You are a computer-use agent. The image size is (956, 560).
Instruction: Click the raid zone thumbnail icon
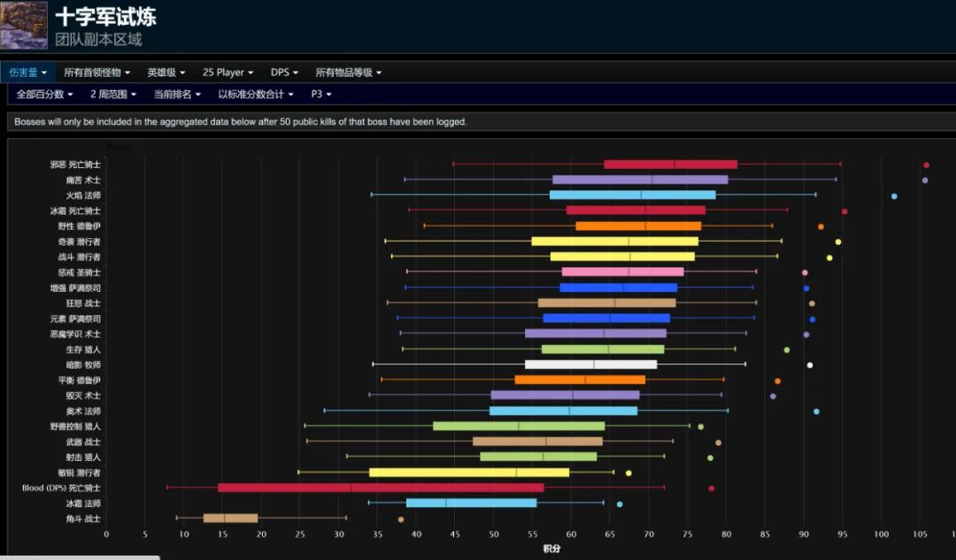pyautogui.click(x=24, y=25)
